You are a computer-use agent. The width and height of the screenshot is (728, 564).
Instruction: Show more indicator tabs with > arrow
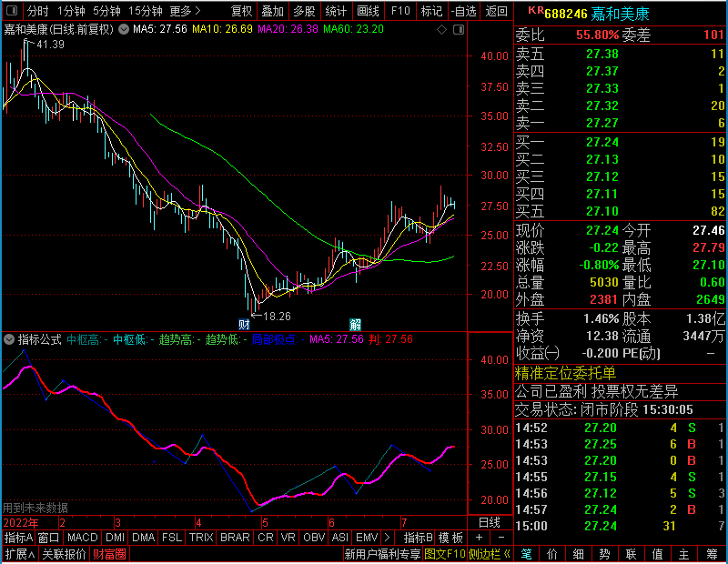coord(388,538)
